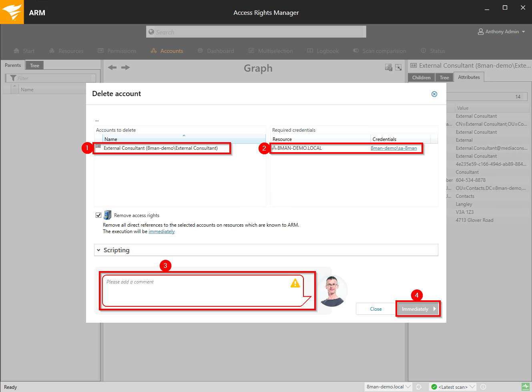Toggle the Remove access rights checkbox
Screen dimensions: 532x392
pos(98,215)
